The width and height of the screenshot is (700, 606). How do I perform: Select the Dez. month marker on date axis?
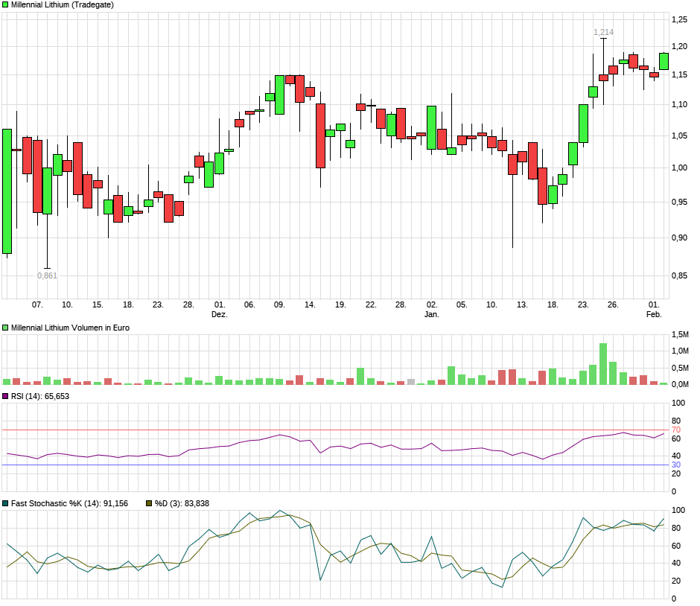point(219,314)
